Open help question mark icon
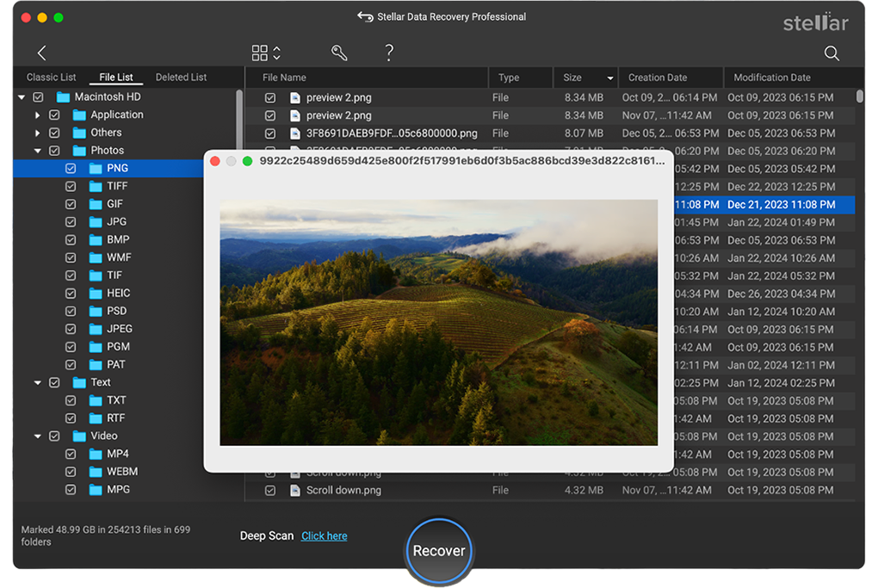878x588 pixels. [x=389, y=53]
